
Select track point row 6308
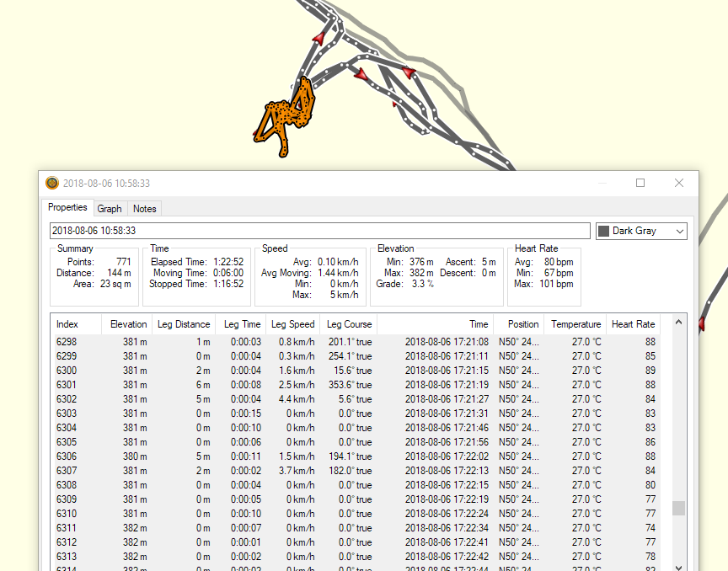point(356,485)
